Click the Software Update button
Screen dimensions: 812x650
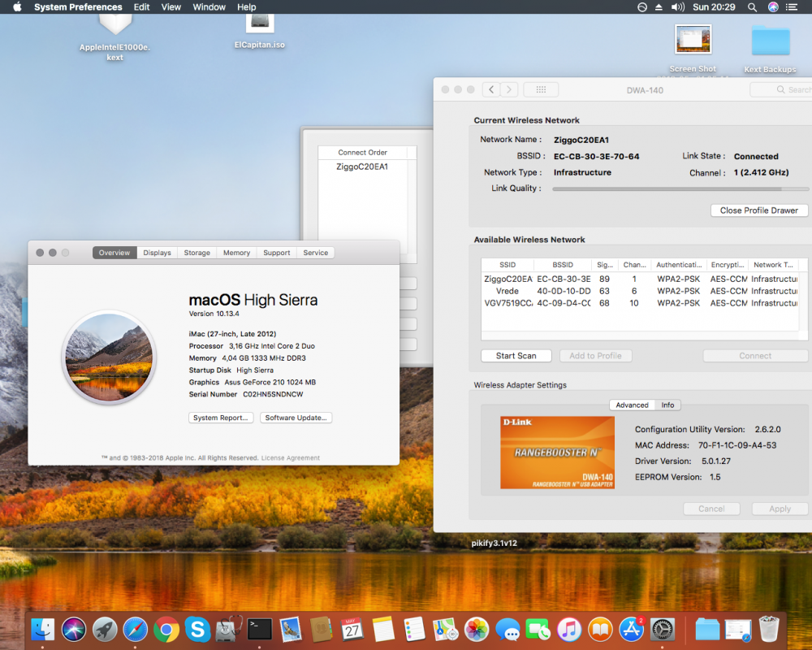[x=296, y=418]
